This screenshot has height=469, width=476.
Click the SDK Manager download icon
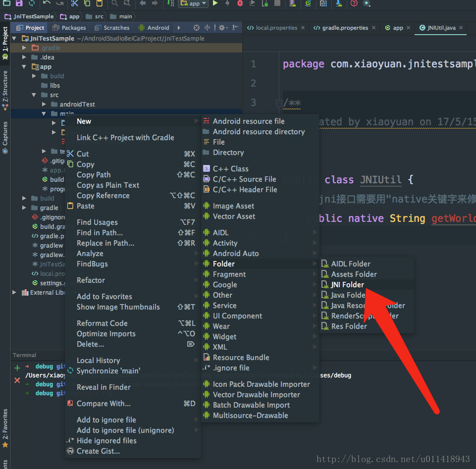click(x=339, y=3)
